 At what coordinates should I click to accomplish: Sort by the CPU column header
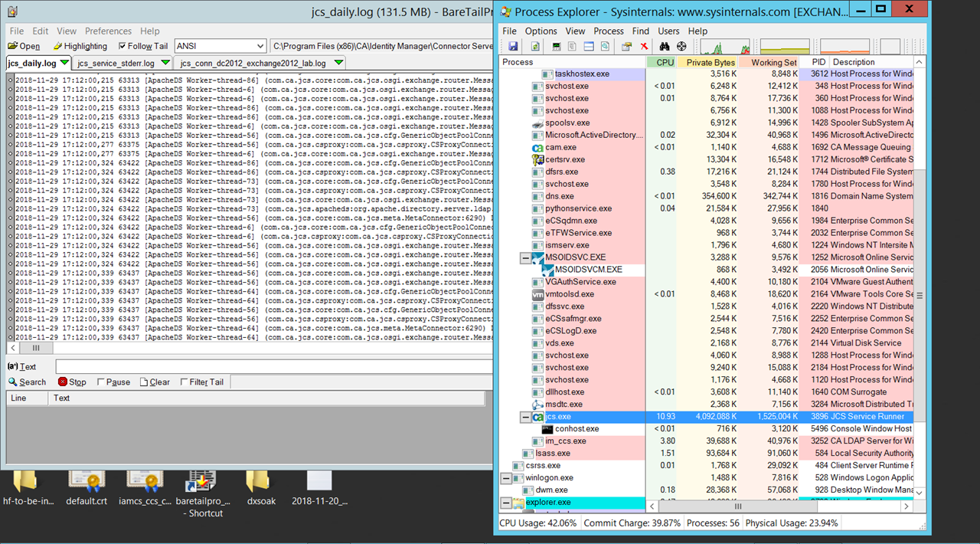tap(661, 62)
